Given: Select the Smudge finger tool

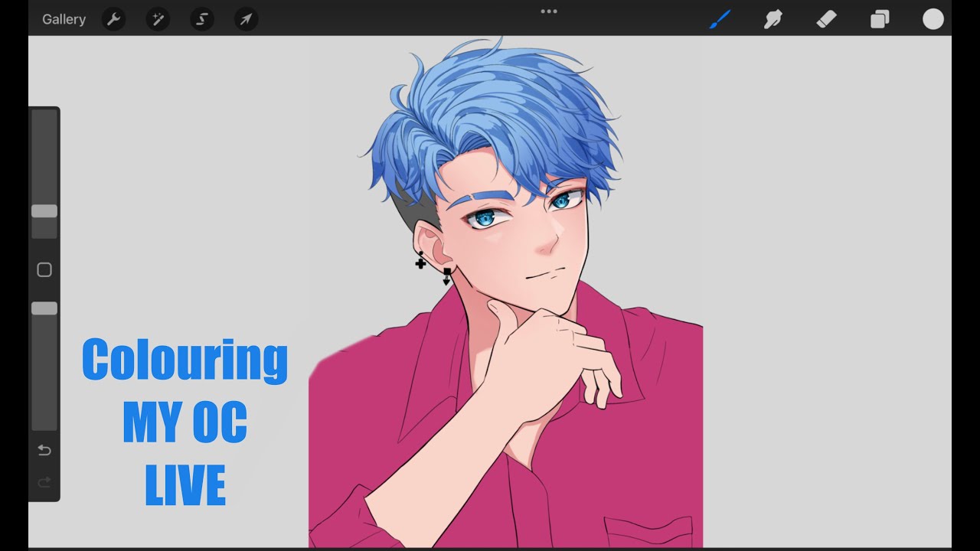Looking at the screenshot, I should 773,19.
